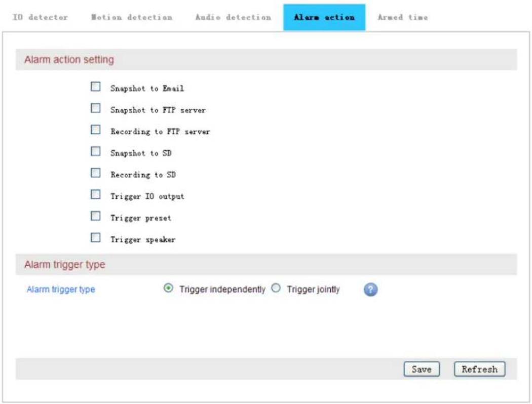This screenshot has height=404, width=532.
Task: Choose the Trigger jointly radio option
Action: click(276, 289)
